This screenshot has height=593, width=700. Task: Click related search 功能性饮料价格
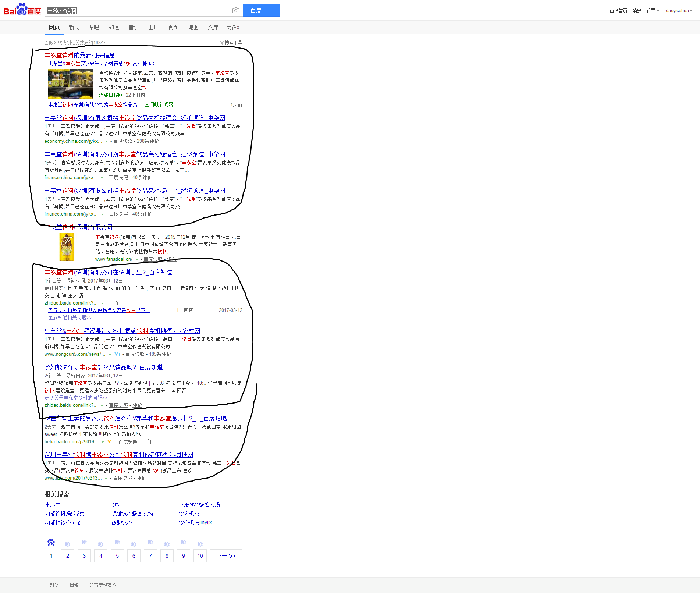[63, 522]
